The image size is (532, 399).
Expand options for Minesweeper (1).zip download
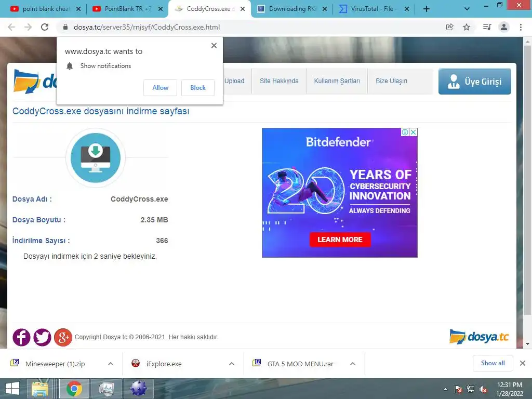[111, 364]
